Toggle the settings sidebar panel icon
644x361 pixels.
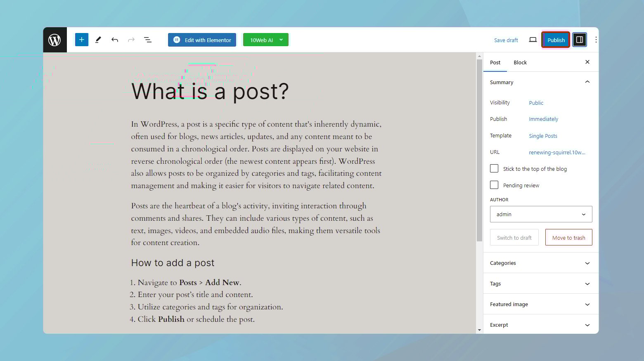pos(579,40)
